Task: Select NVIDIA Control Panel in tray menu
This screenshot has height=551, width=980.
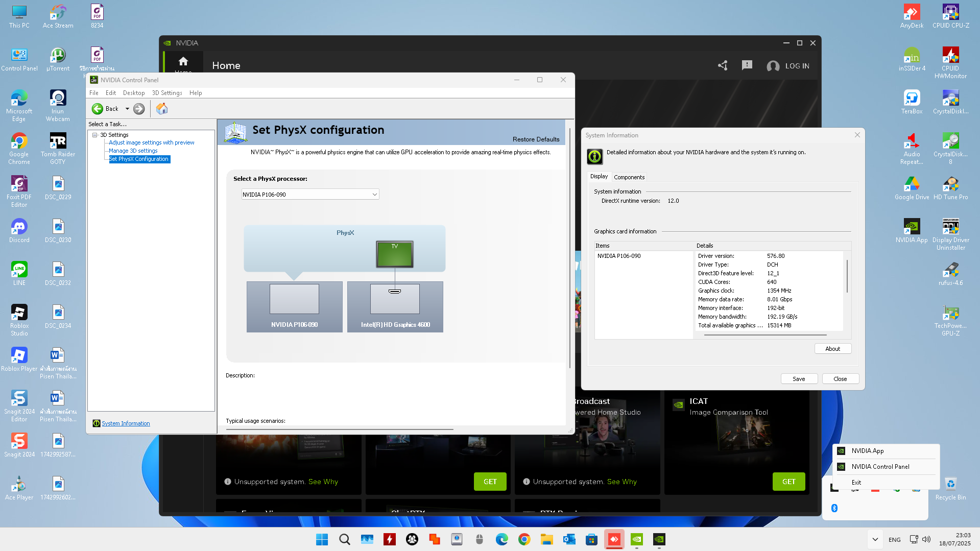Action: 880,467
